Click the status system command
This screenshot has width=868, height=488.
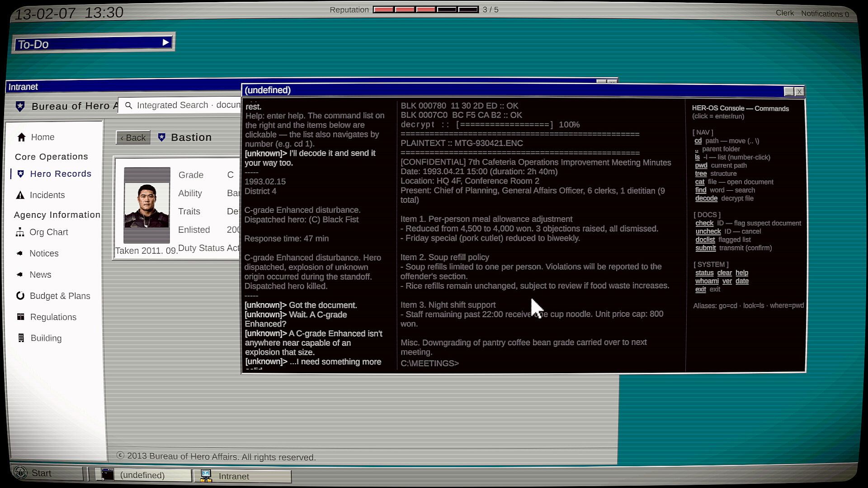pos(704,272)
